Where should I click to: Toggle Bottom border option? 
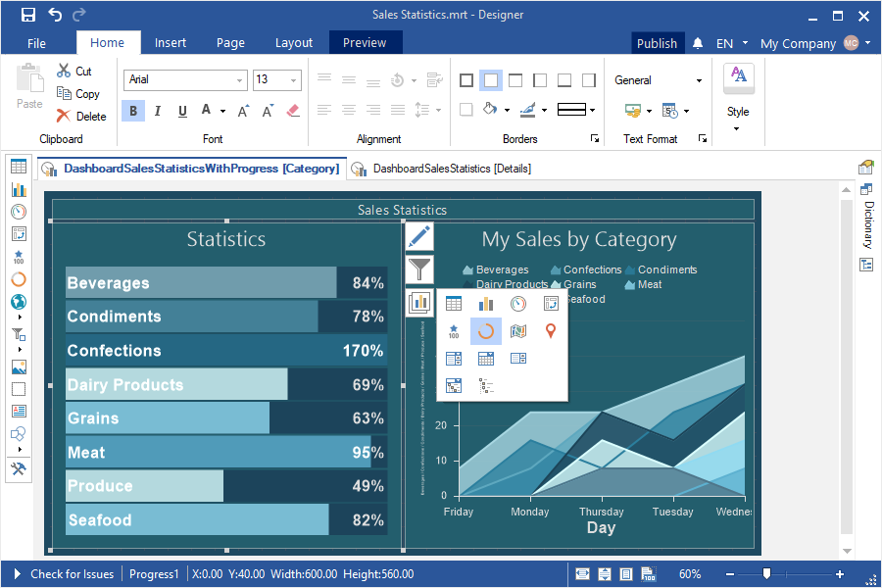coord(564,80)
